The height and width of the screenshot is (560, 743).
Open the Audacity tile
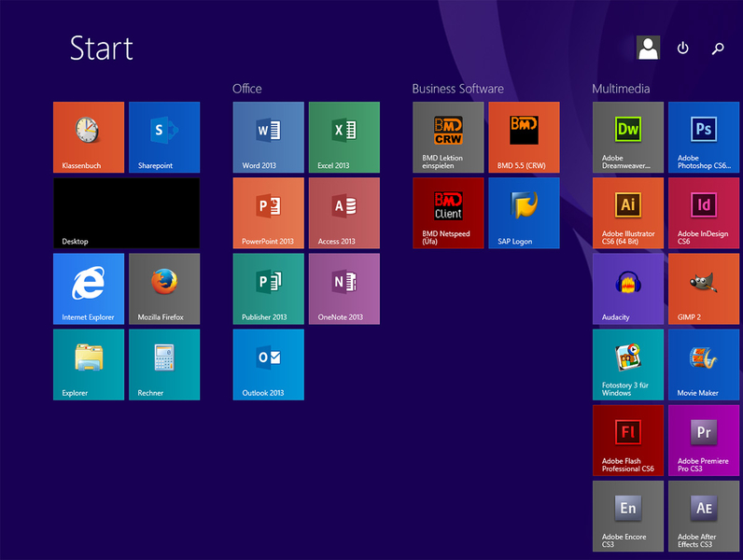(x=628, y=289)
